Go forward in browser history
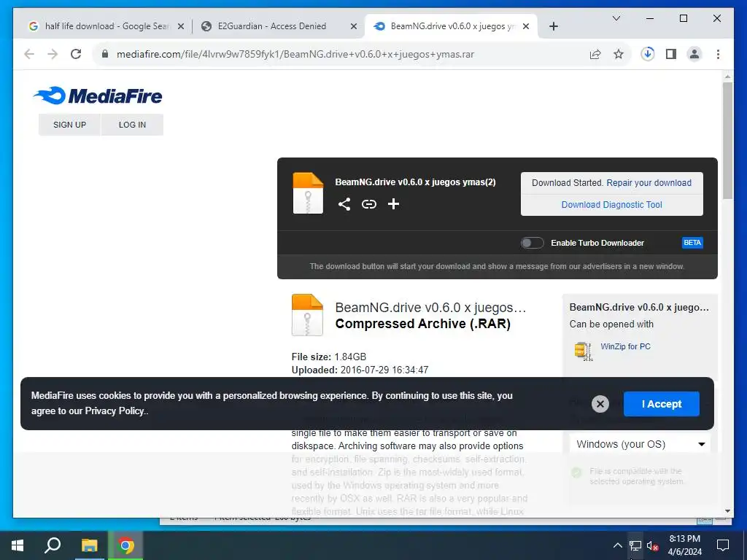747x560 pixels. pyautogui.click(x=53, y=54)
